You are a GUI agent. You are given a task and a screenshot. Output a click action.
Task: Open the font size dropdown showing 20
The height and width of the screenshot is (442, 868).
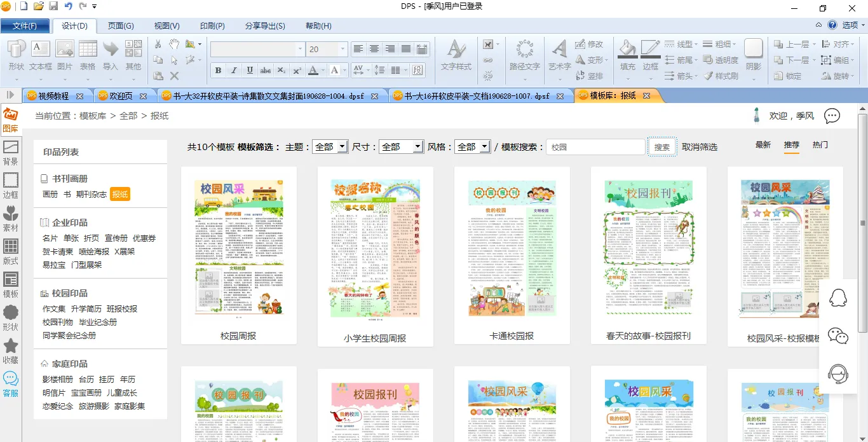(342, 49)
